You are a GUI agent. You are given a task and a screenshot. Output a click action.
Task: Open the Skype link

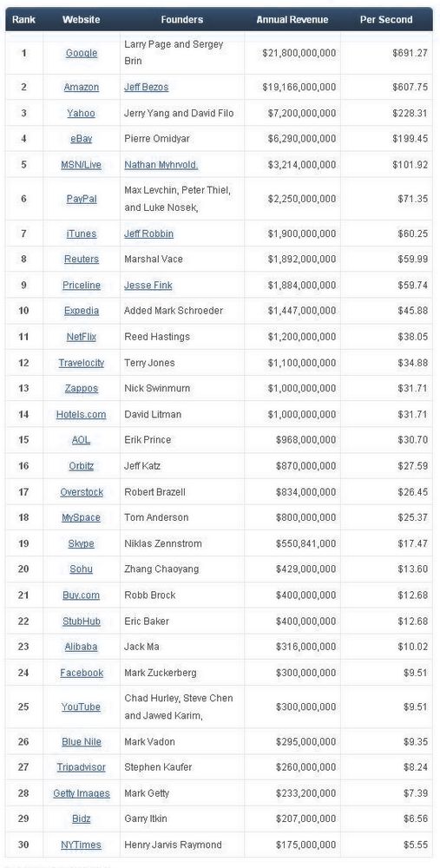point(82,543)
